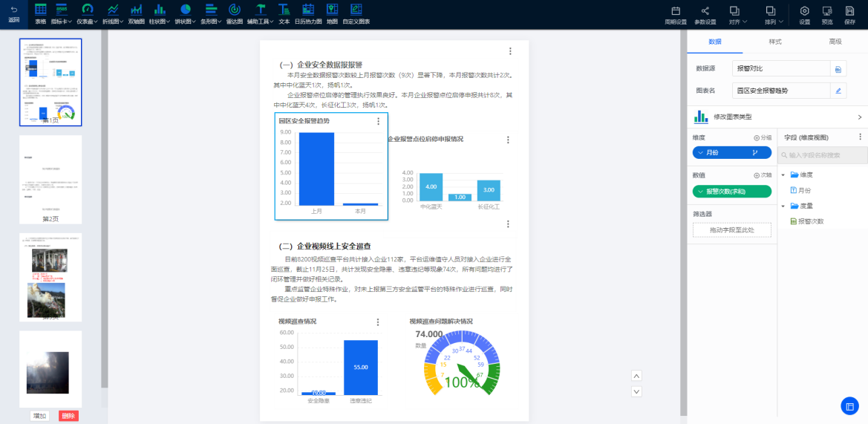
Task: Select the 第2页 page thumbnail
Action: [50, 175]
